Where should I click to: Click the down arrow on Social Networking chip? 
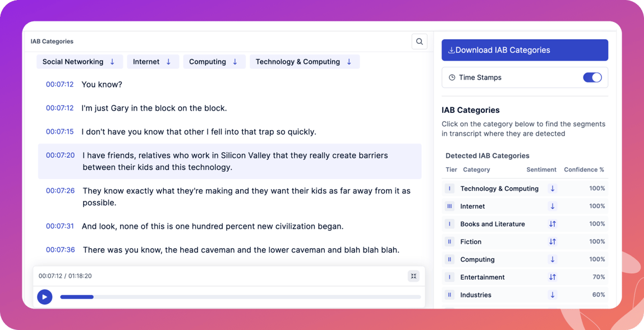point(112,62)
